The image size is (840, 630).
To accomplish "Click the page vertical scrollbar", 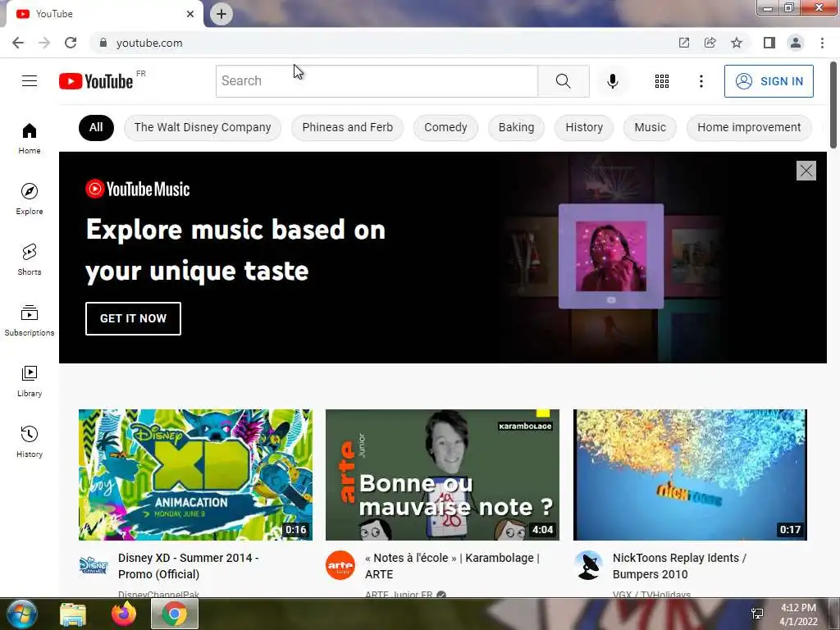I will point(833,106).
